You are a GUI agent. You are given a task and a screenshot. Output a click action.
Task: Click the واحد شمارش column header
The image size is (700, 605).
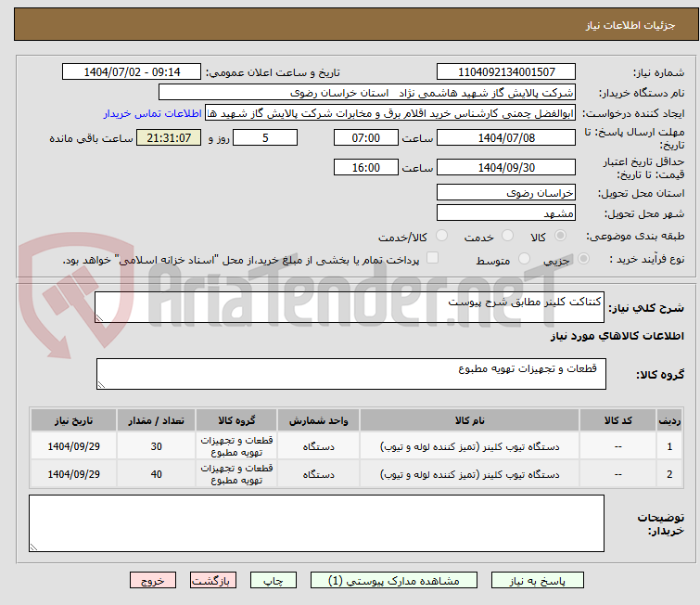(318, 420)
